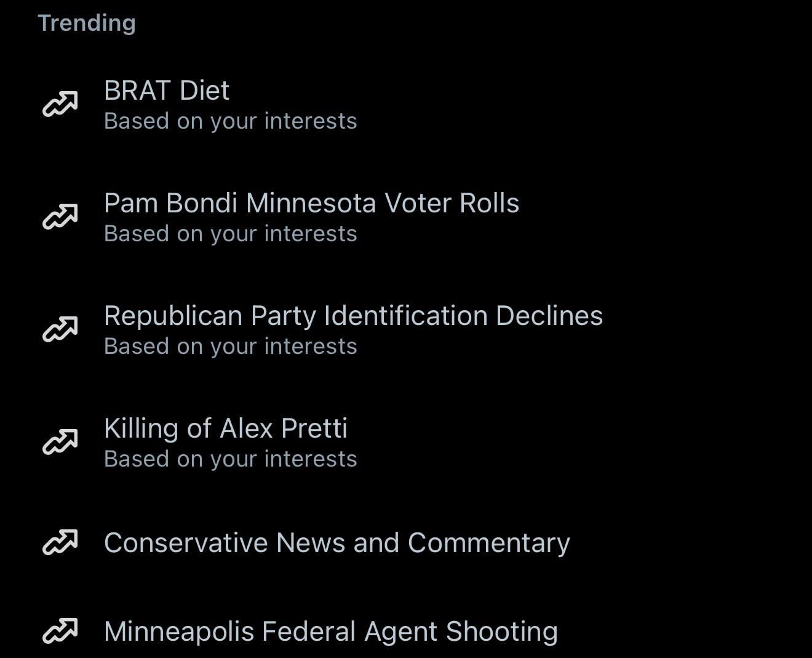Tap "Based on your interests" under Republican Party topic
Image resolution: width=812 pixels, height=658 pixels.
(230, 347)
